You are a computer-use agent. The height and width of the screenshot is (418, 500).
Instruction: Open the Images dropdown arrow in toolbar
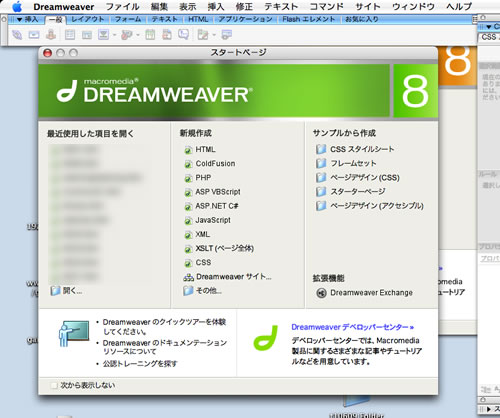pos(114,35)
